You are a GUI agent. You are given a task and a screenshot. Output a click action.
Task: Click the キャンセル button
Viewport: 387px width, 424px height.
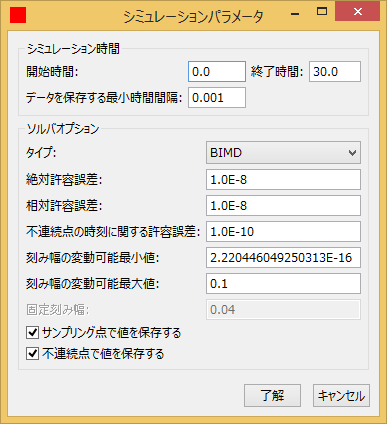(x=341, y=396)
